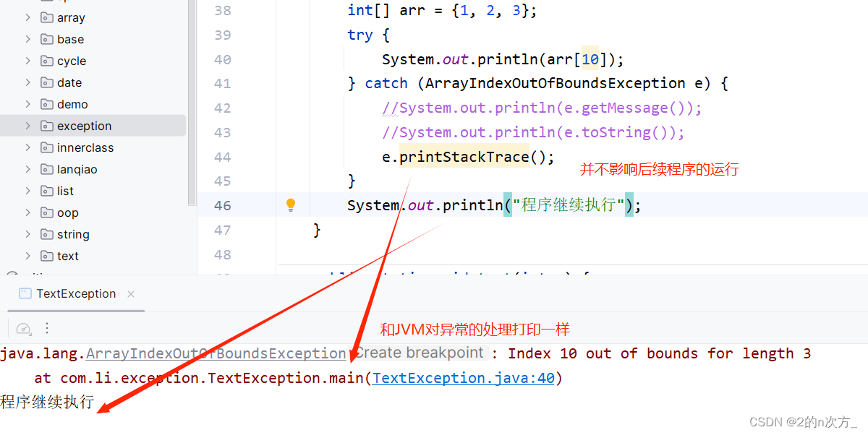The height and width of the screenshot is (435, 868).
Task: Click the cycle package folder icon
Action: point(47,61)
